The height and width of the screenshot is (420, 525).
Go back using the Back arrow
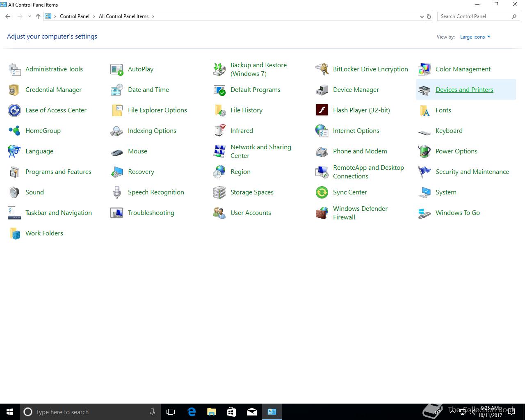8,16
